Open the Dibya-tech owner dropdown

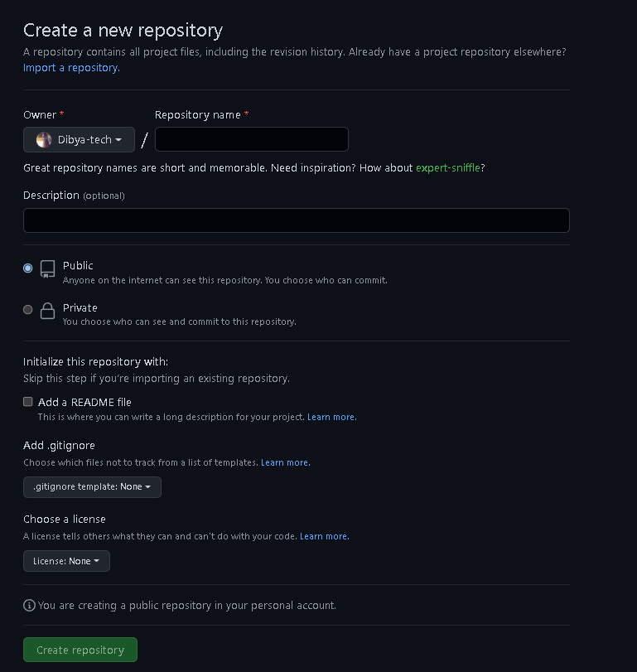(79, 139)
